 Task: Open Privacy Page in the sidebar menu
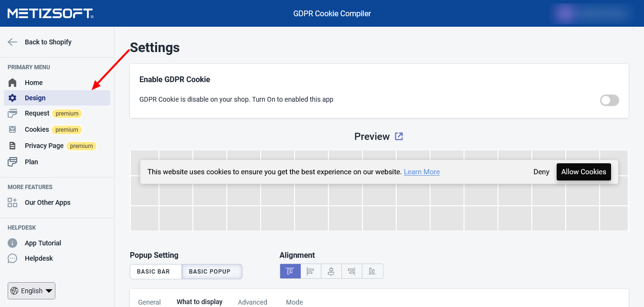pyautogui.click(x=44, y=146)
